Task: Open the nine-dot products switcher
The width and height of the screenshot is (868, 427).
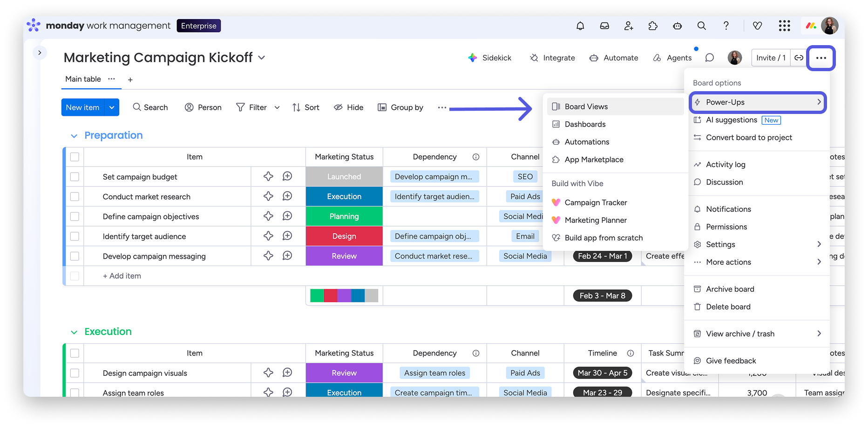Action: [785, 26]
